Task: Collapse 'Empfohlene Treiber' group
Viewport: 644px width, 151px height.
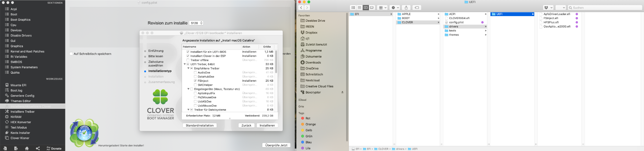Action: coord(188,68)
